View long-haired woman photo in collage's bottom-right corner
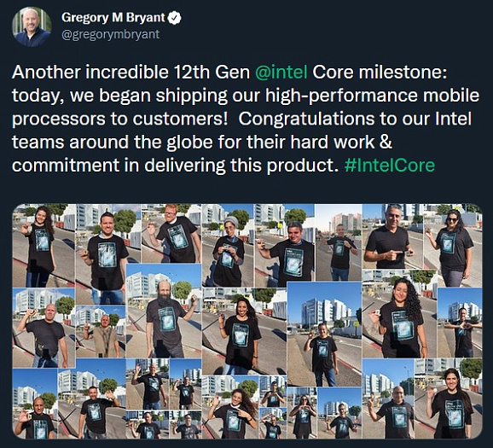 448,399
